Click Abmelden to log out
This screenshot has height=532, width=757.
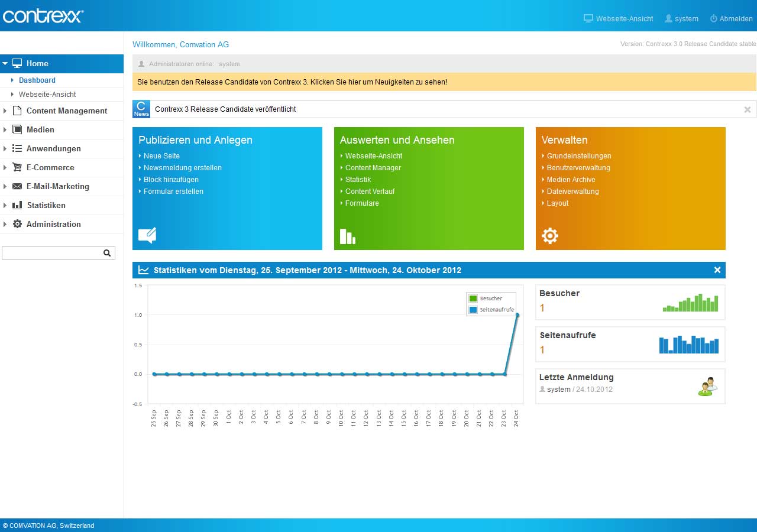(736, 19)
